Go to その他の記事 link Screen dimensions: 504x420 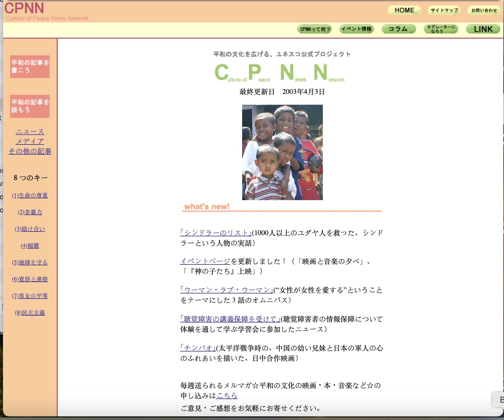30,151
